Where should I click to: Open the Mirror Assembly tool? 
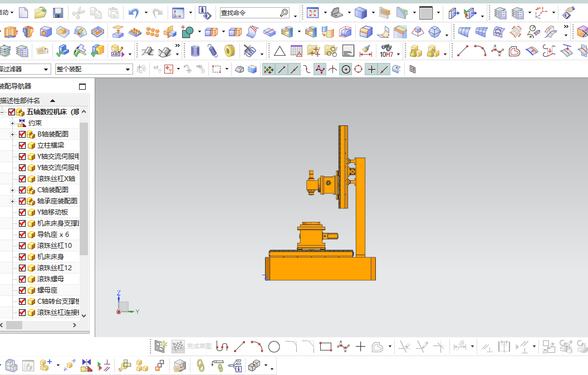coord(86,365)
